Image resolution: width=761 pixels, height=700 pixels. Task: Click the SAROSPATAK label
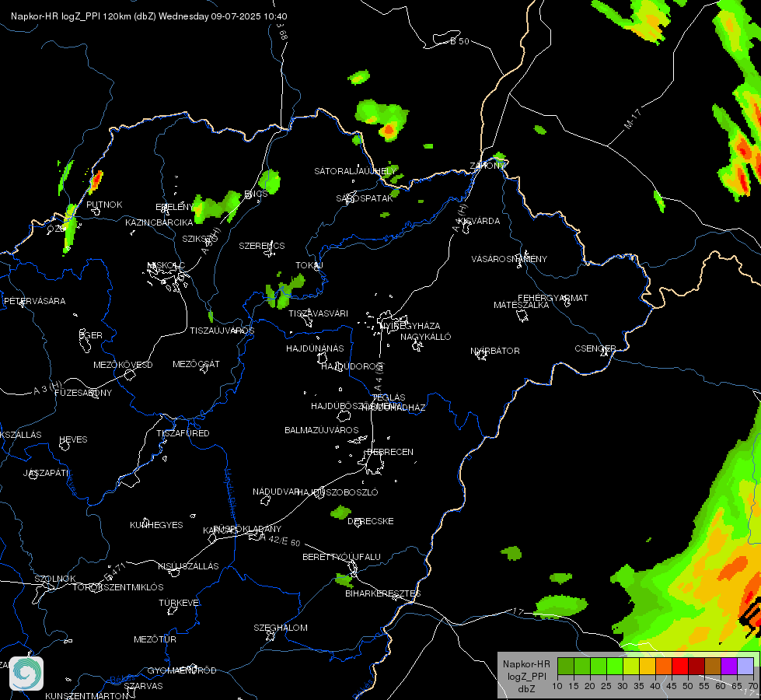pyautogui.click(x=365, y=198)
